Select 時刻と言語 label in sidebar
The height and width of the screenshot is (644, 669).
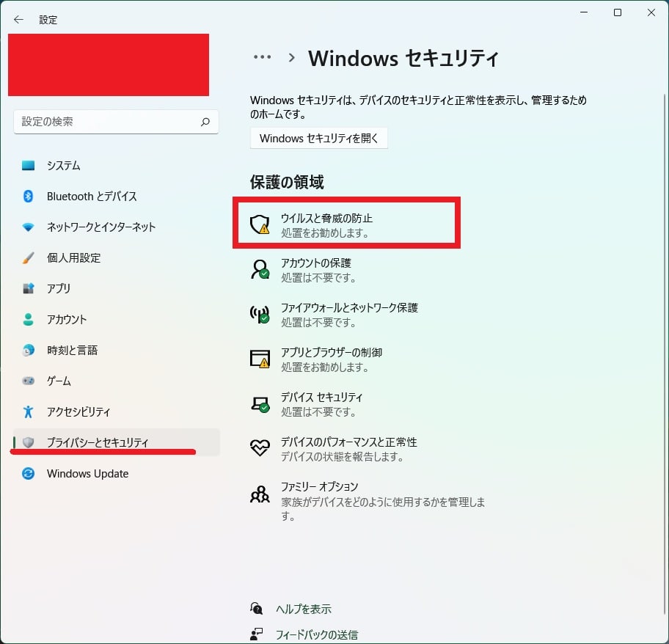[x=72, y=350]
